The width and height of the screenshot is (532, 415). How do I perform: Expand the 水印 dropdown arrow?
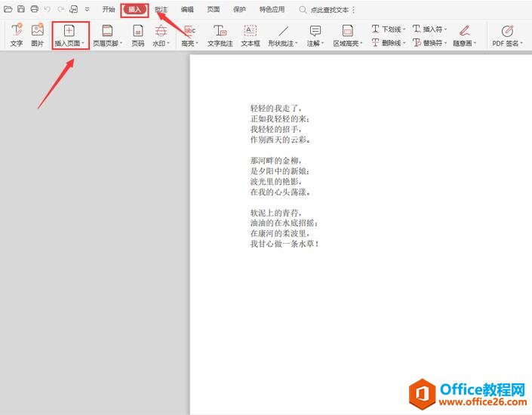[x=168, y=43]
